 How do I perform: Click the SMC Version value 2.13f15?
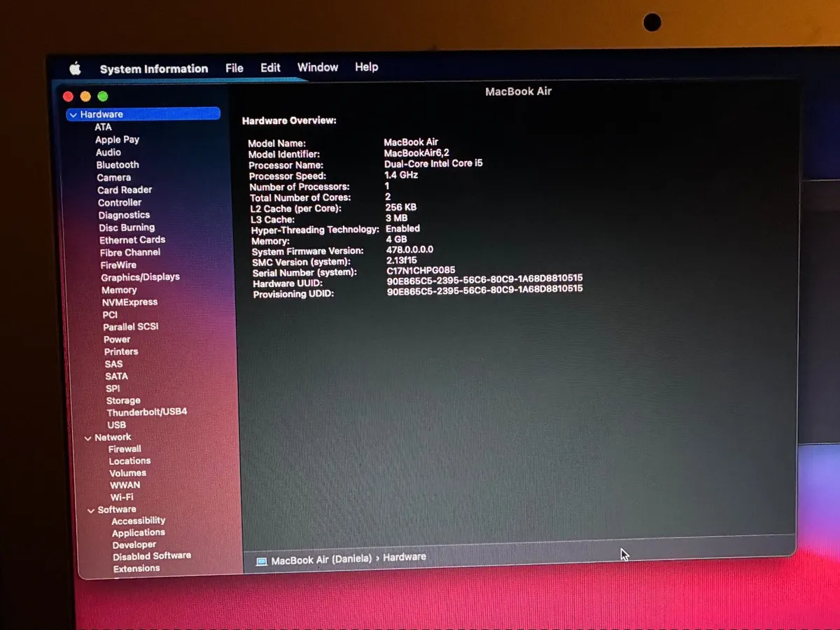click(x=401, y=260)
